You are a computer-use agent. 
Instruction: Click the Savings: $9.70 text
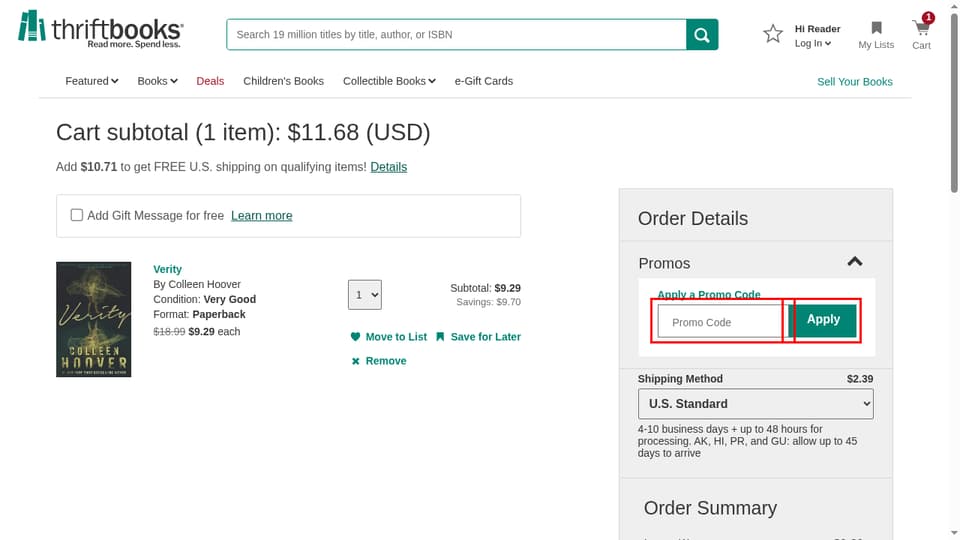pyautogui.click(x=488, y=302)
